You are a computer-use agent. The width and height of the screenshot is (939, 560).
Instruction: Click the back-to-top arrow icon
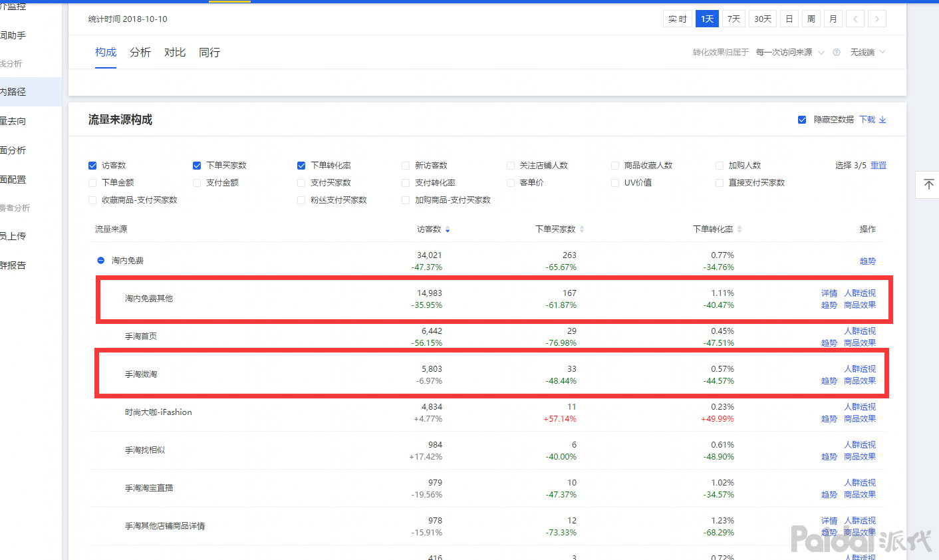pyautogui.click(x=928, y=184)
